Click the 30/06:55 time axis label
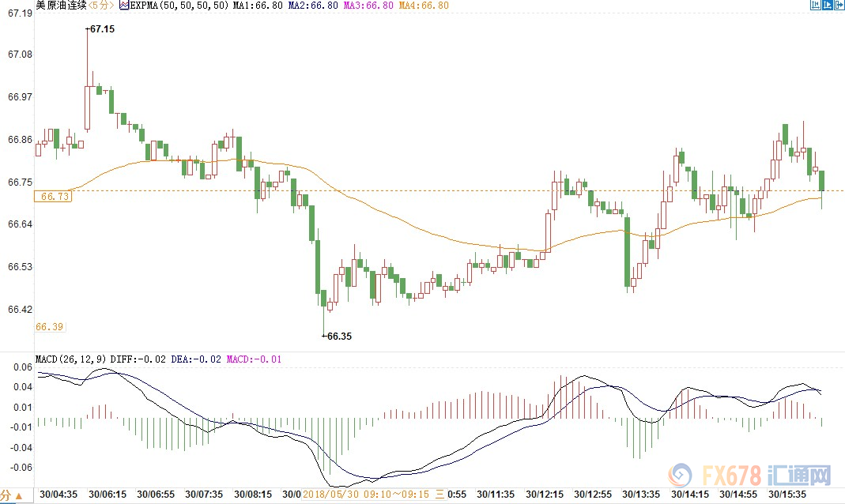Viewport: 845px width, 504px height. pyautogui.click(x=156, y=495)
